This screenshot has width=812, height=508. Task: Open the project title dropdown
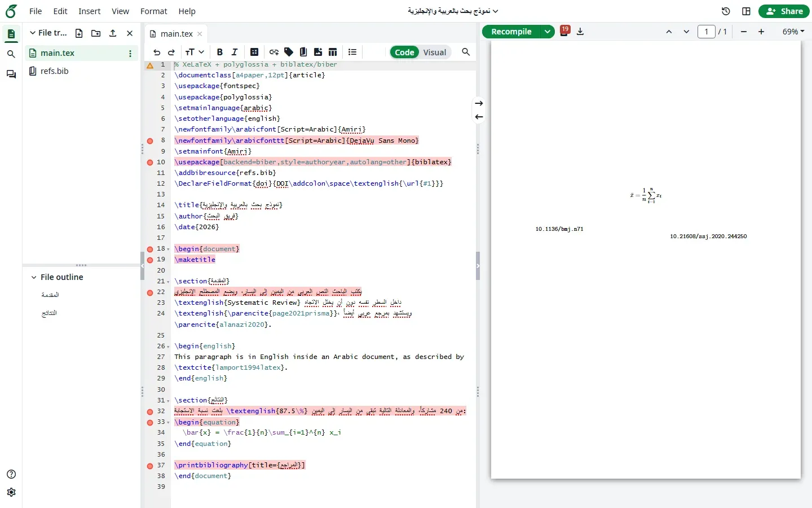pos(453,11)
